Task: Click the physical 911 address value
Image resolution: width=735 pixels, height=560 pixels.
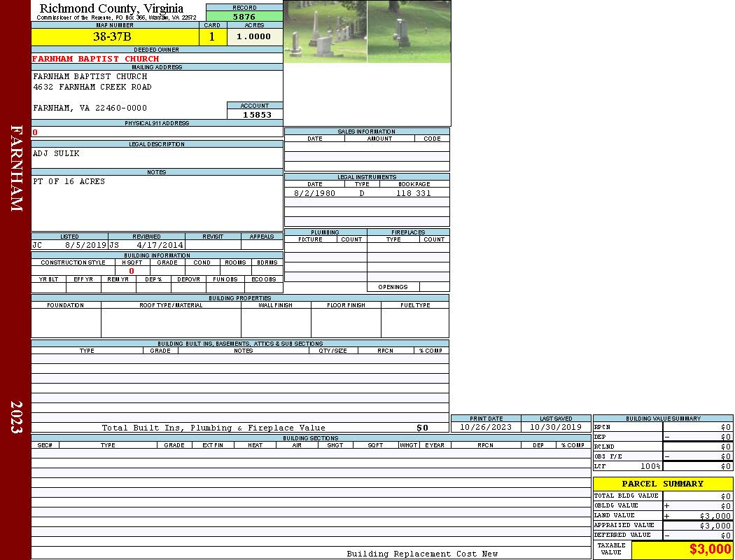Action: pos(36,132)
